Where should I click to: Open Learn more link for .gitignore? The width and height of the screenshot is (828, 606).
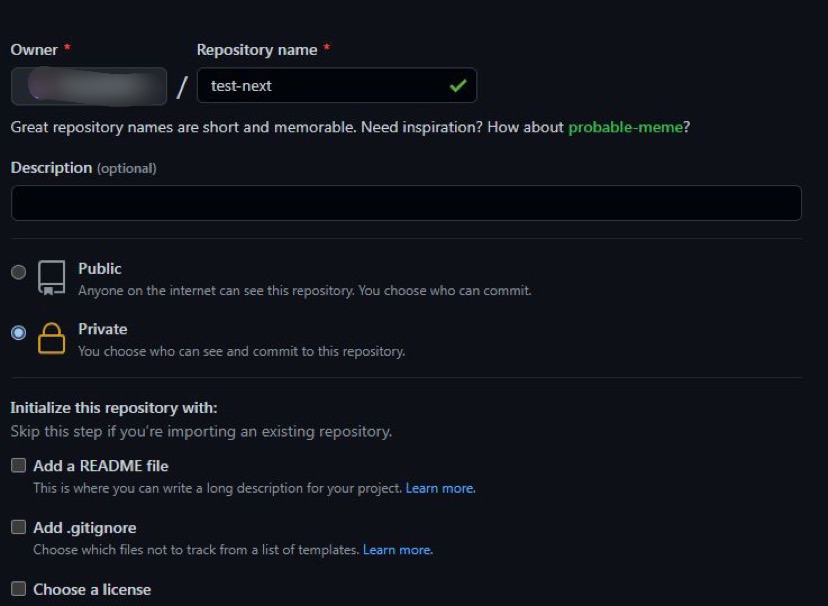tap(397, 550)
